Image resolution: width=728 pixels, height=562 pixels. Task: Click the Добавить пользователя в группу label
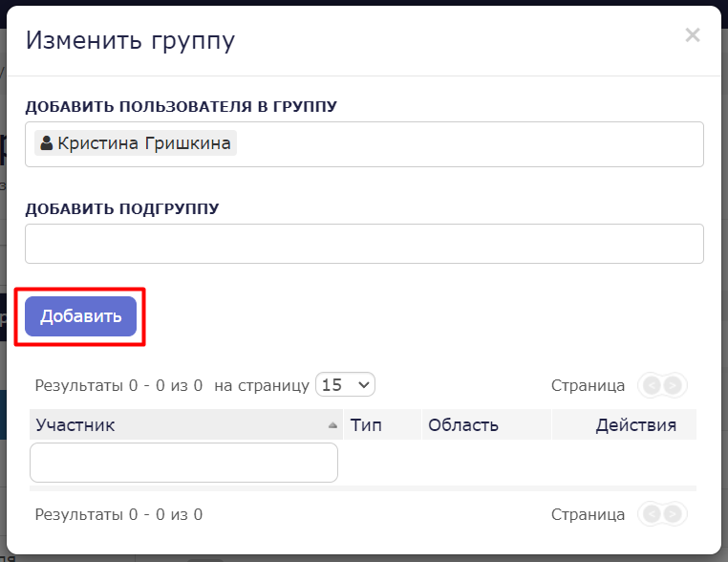[x=182, y=106]
